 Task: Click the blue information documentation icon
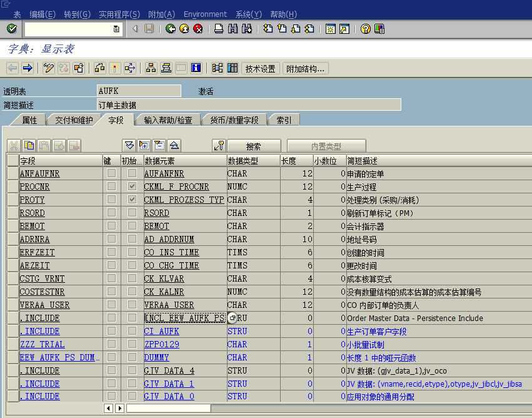coord(196,68)
